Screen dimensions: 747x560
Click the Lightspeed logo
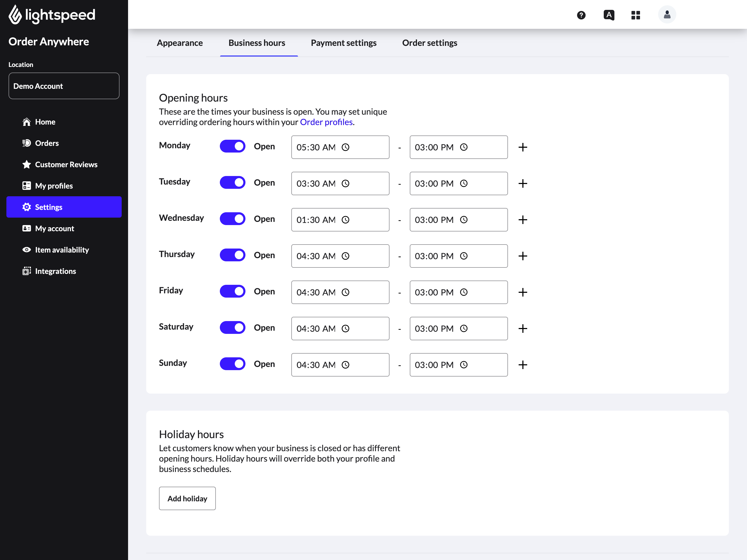point(52,15)
